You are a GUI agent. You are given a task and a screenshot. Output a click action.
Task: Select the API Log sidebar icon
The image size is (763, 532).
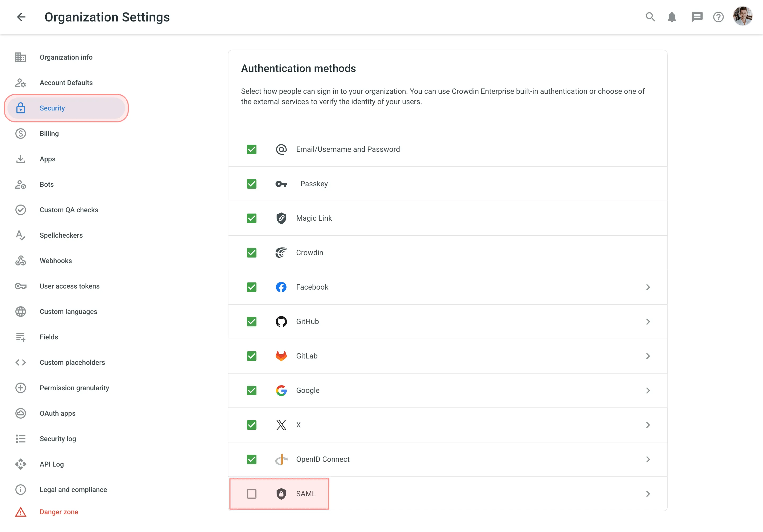(21, 464)
